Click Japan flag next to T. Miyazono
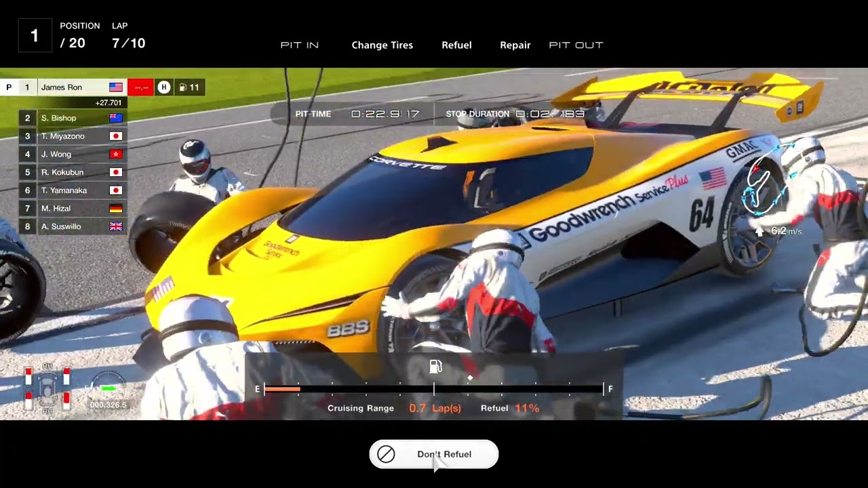The width and height of the screenshot is (868, 488). click(x=116, y=136)
